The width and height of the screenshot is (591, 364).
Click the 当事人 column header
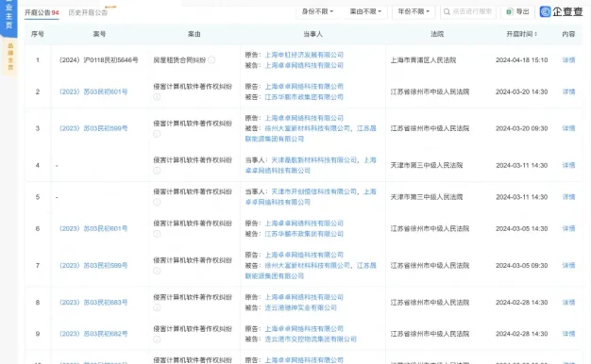coord(312,34)
